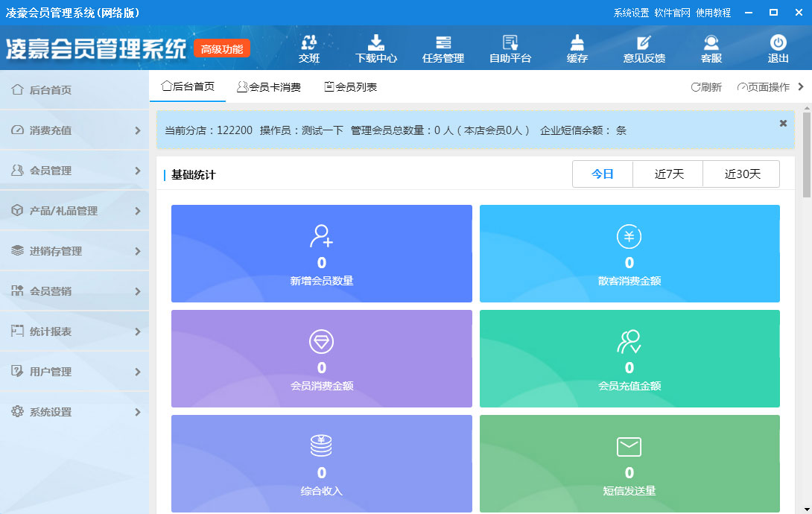
Task: Click the 缓存 cache broom icon
Action: pos(577,42)
